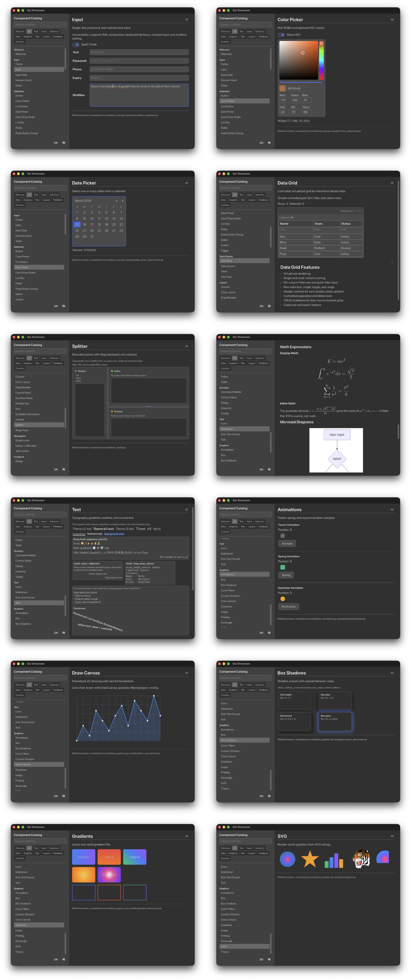Select the Feedback filter chip in the Animations window
The height and width of the screenshot is (980, 411).
(x=263, y=527)
